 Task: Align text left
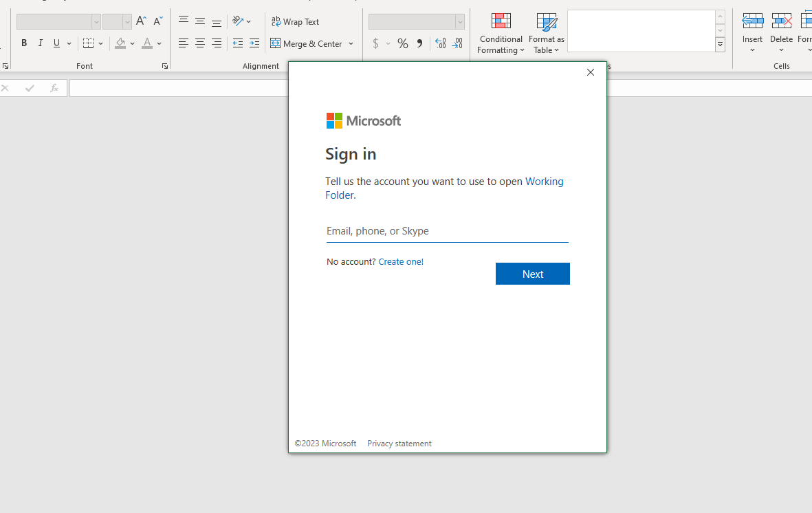click(x=184, y=43)
